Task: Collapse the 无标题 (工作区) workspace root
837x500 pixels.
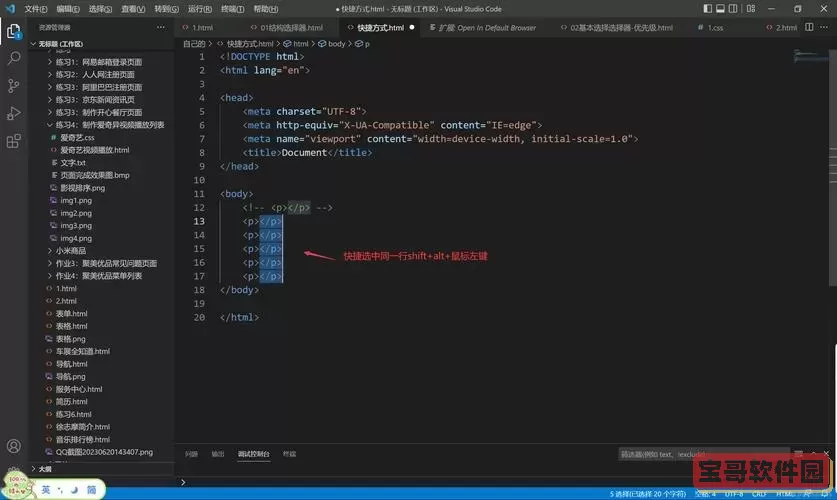Action: 60,44
